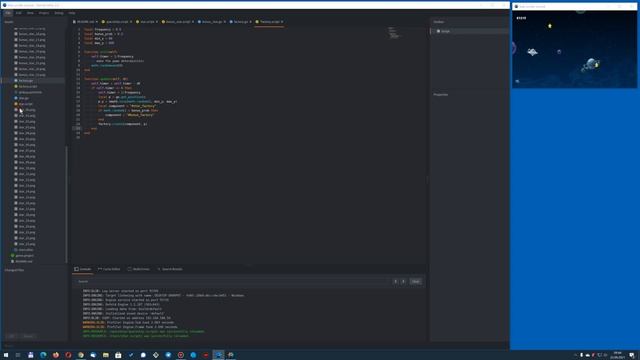This screenshot has height=360, width=640.
Task: Click the spaceship sprite in game window
Action: tap(532, 52)
